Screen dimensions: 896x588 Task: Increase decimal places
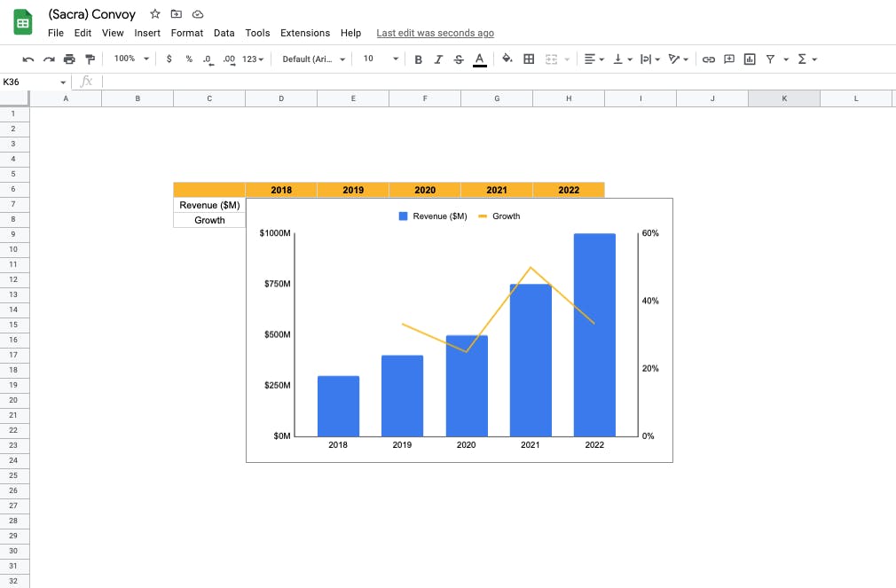click(x=229, y=59)
